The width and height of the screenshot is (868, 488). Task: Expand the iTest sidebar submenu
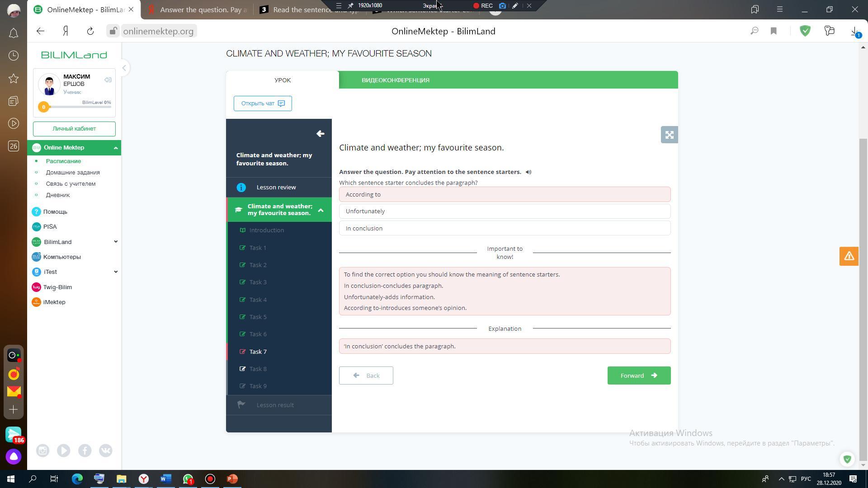coord(116,272)
